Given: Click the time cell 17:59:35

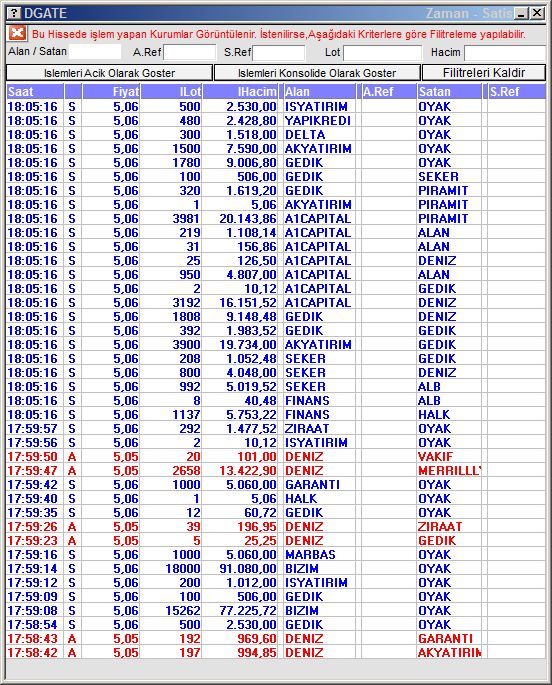Looking at the screenshot, I should point(33,512).
